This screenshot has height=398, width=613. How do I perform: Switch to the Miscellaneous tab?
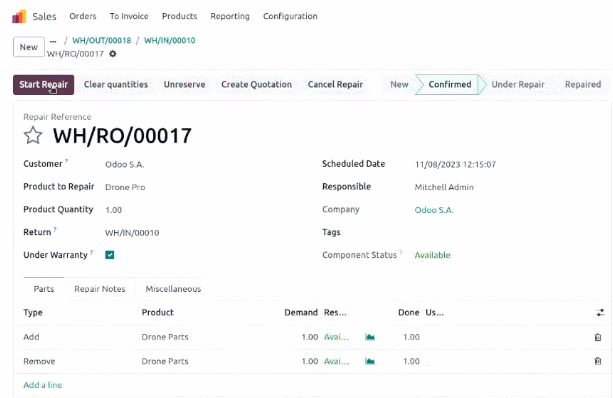pyautogui.click(x=173, y=289)
